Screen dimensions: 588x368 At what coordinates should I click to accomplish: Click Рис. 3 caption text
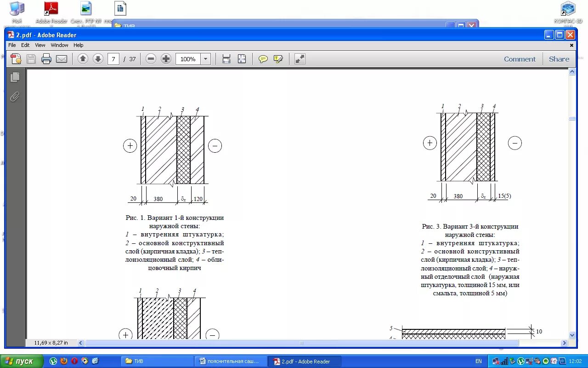[470, 231]
